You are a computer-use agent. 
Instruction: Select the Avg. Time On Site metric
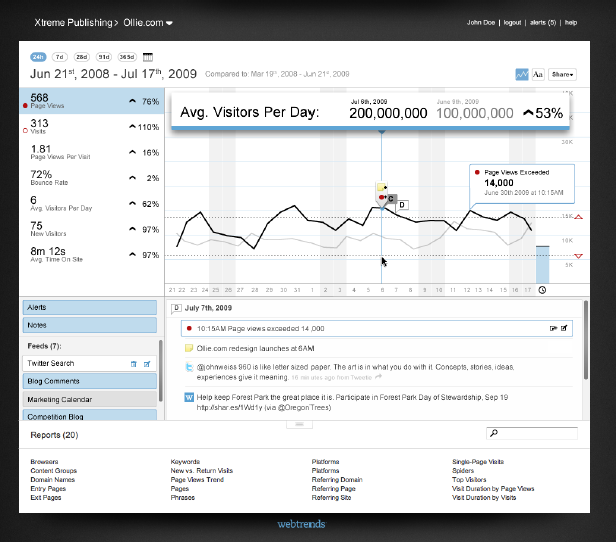click(92, 255)
